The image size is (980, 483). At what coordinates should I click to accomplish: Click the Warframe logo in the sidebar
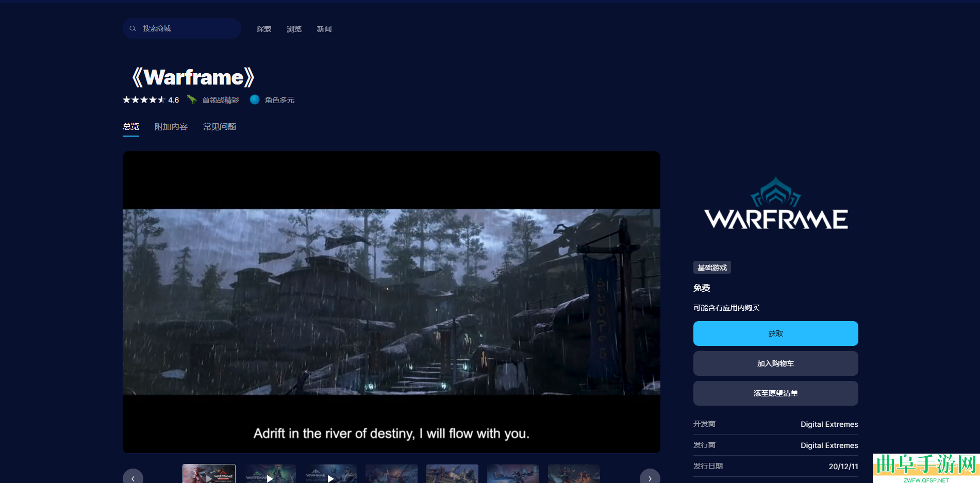point(776,204)
